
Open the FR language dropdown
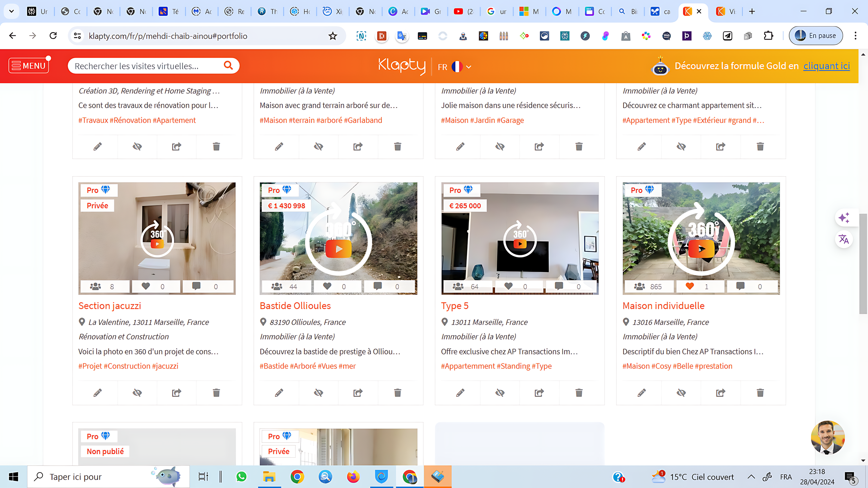454,67
